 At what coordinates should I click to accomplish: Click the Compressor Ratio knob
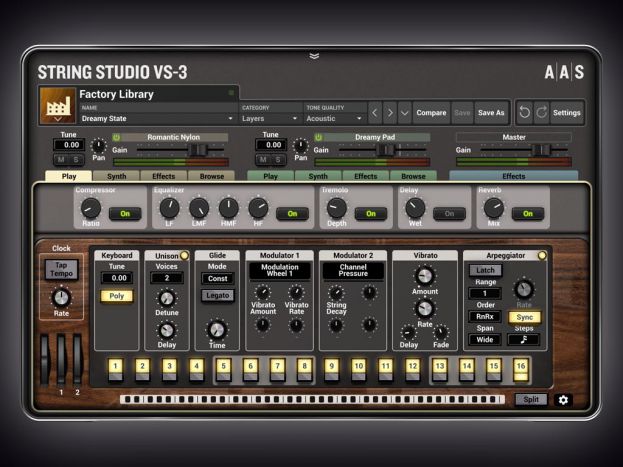coord(91,208)
